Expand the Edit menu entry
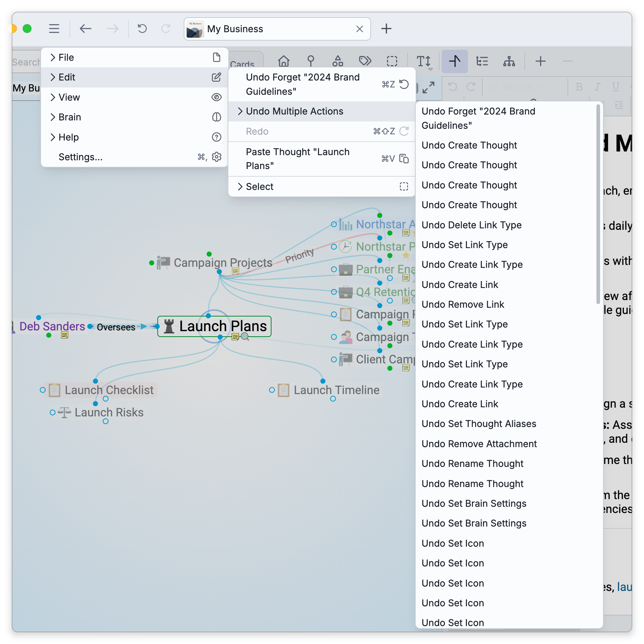This screenshot has width=644, height=644. point(135,77)
